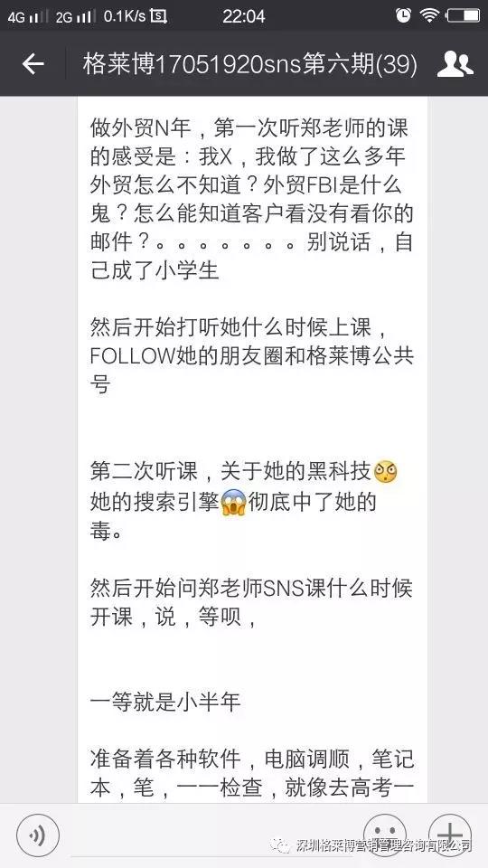Open the group members icon
The height and width of the screenshot is (868, 488).
[455, 64]
